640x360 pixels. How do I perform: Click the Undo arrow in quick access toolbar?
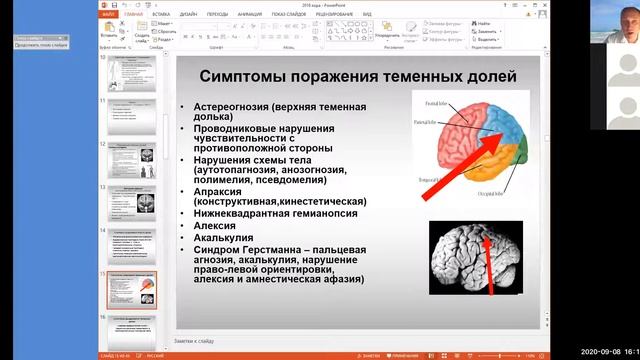point(124,5)
